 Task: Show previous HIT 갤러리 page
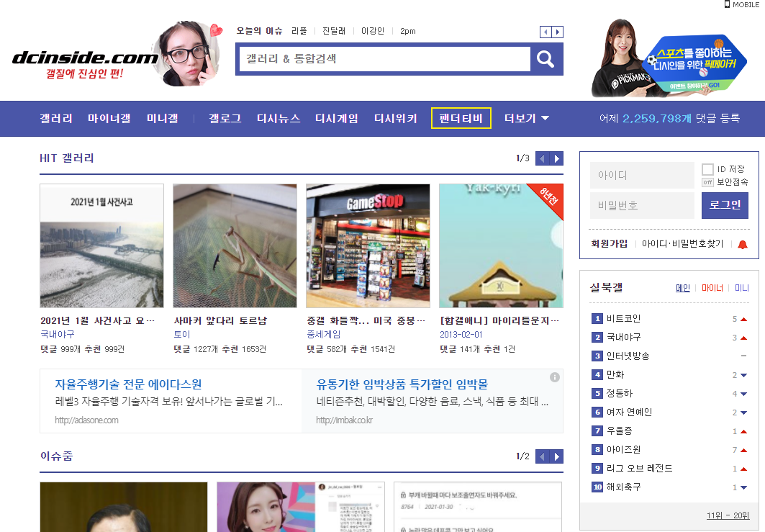click(542, 158)
